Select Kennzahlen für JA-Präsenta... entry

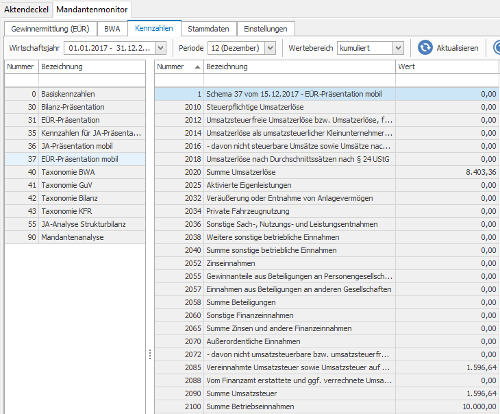75,133
